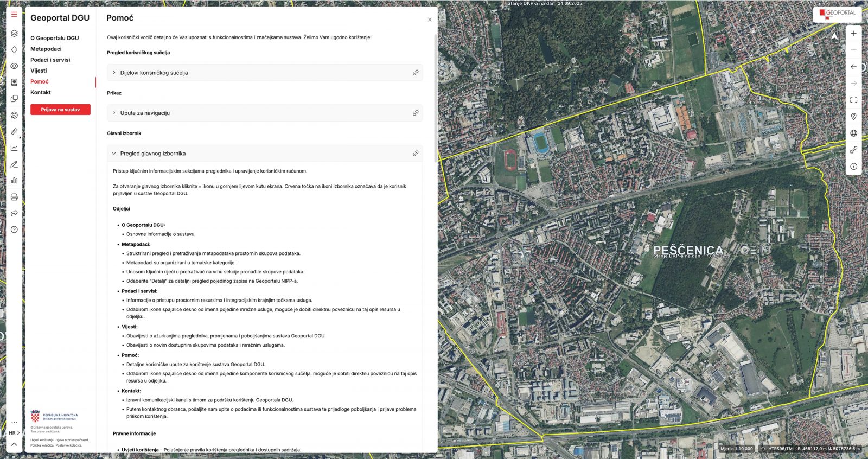Select the ruler measurement tool

[14, 131]
